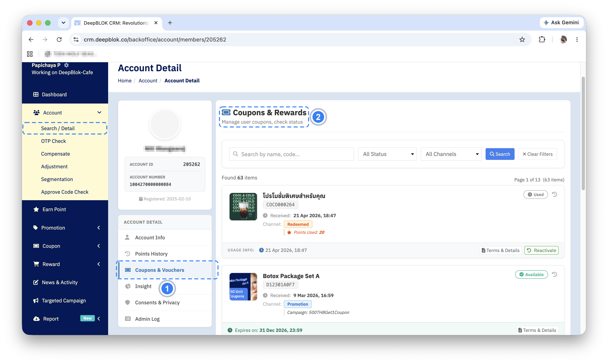Viewport: 608px width, 364px height.
Task: Click coupon code C0C0000264
Action: point(280,205)
